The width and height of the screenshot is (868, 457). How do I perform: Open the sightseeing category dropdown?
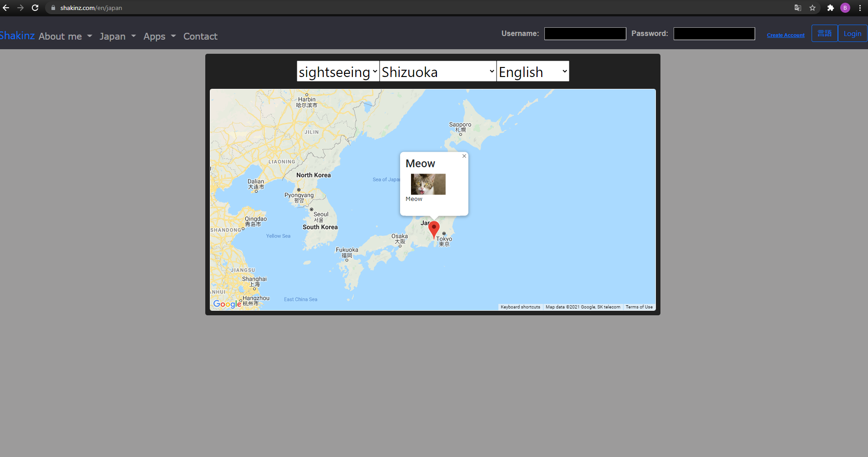click(x=338, y=72)
